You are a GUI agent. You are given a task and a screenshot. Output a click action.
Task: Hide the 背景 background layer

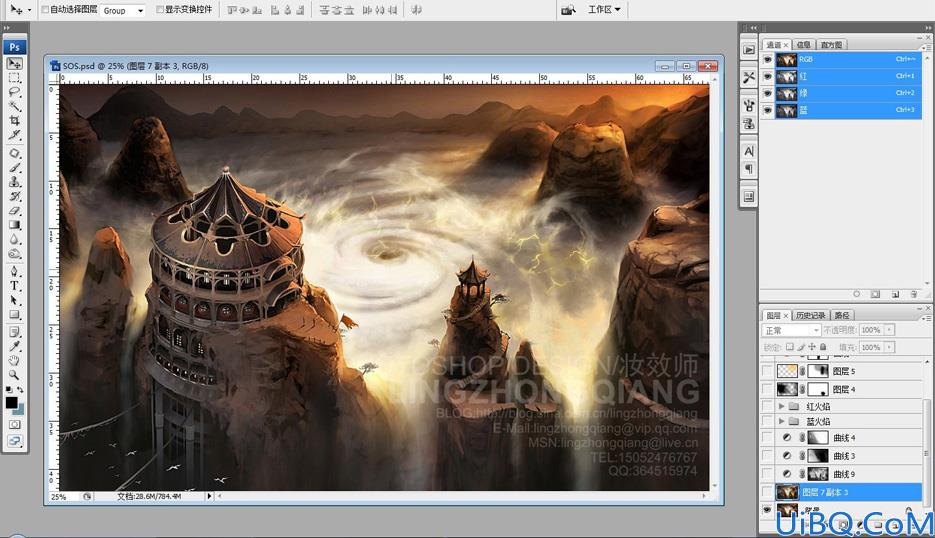coord(767,509)
